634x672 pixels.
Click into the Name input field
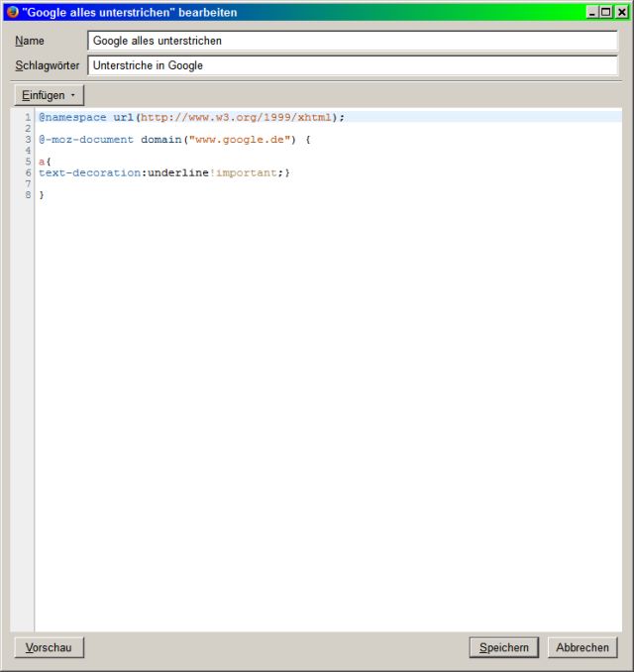(x=353, y=41)
